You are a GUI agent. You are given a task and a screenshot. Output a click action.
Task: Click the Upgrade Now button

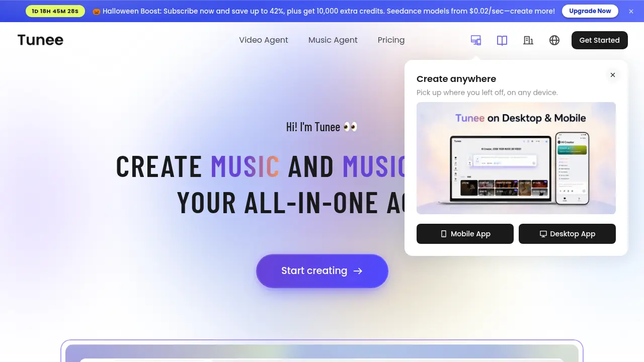[x=590, y=11]
